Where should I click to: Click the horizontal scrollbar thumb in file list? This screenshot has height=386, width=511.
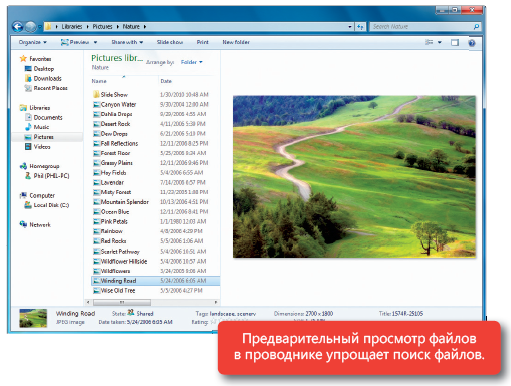122,302
